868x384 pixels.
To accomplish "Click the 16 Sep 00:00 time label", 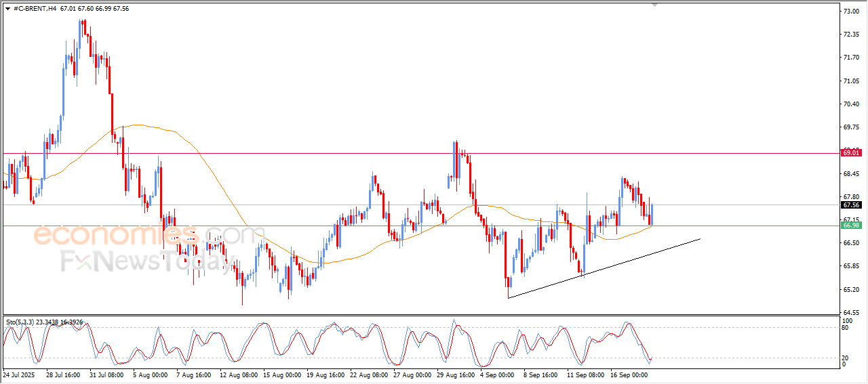I will click(629, 374).
